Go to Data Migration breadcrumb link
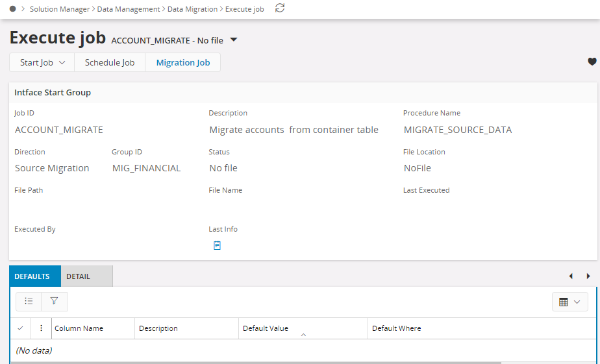Viewport: 600px width, 364px height. point(192,9)
